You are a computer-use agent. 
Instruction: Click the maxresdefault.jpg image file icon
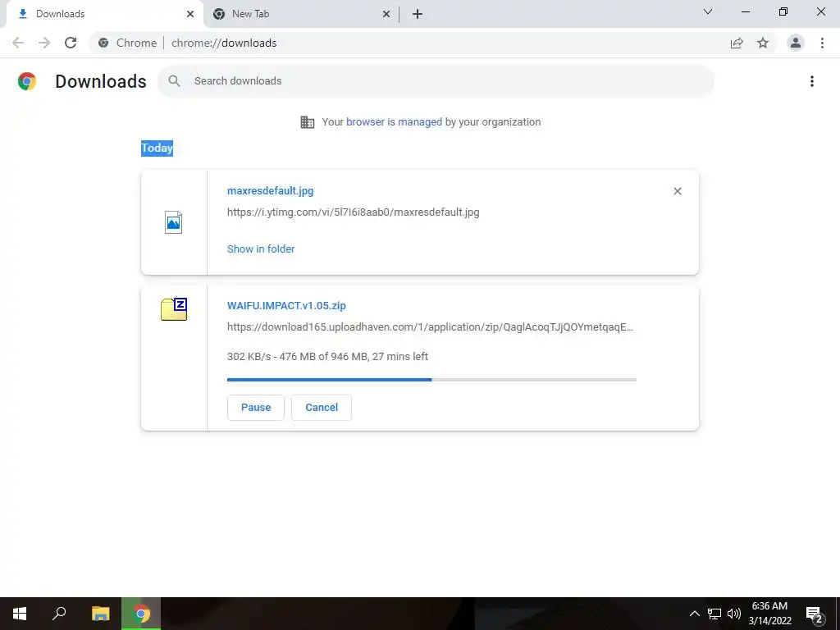click(x=173, y=222)
